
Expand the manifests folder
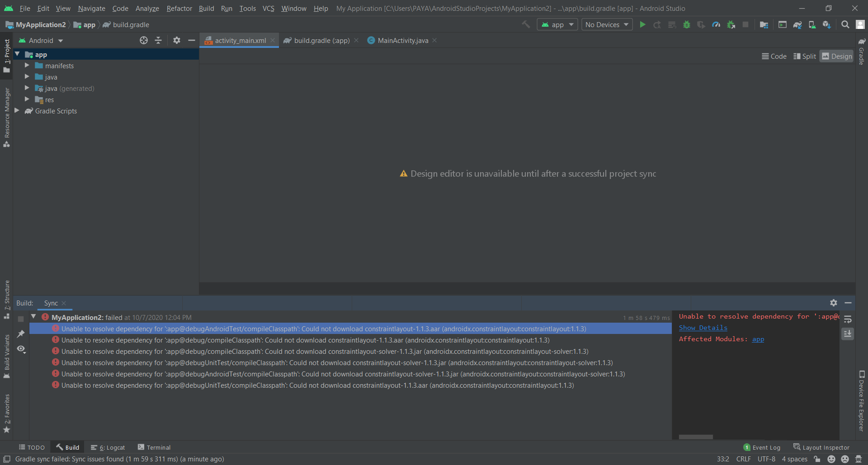point(27,66)
